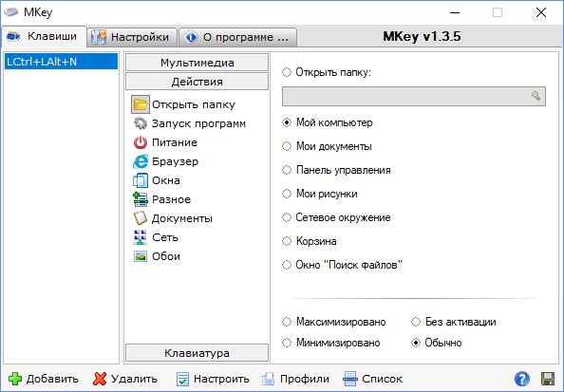Enable the Максимизировано window option
Screen dimensions: 564x392
point(287,322)
